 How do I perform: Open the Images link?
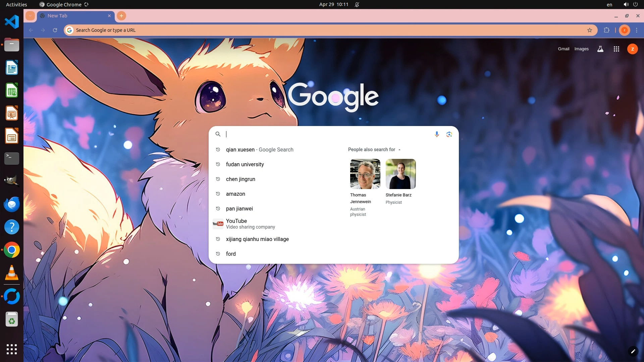(x=581, y=49)
